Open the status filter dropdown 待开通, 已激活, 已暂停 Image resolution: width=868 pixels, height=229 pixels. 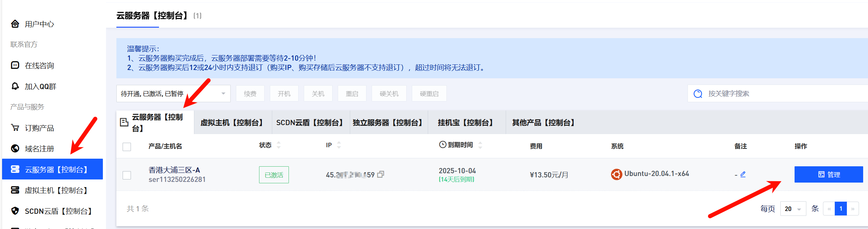(x=173, y=94)
